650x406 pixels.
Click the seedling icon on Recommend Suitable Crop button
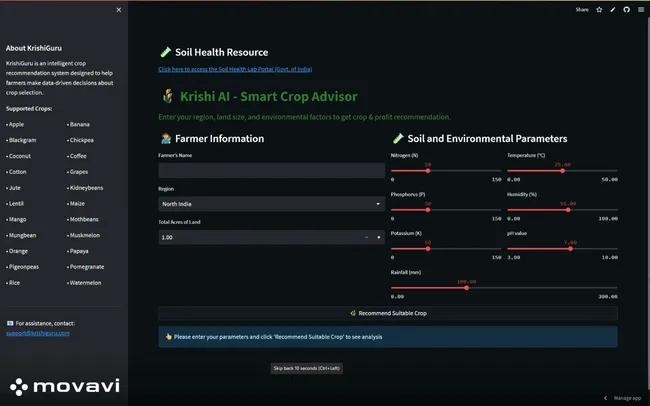[353, 313]
